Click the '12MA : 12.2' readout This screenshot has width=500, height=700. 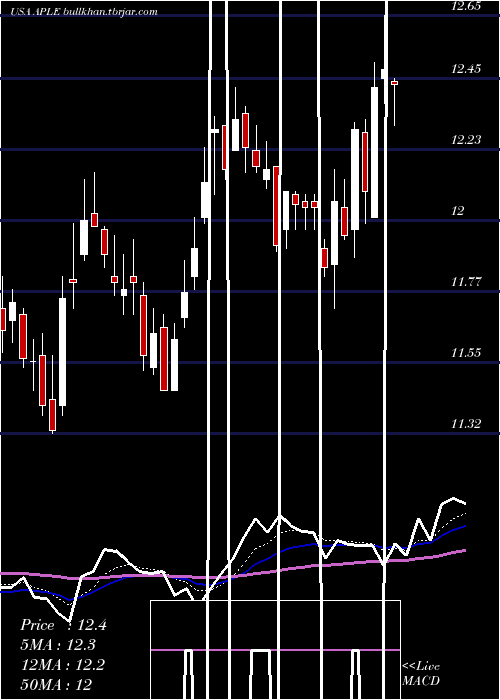click(63, 665)
